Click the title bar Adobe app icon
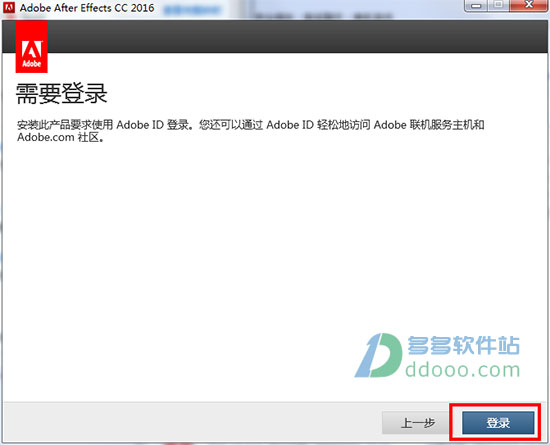 pyautogui.click(x=9, y=7)
